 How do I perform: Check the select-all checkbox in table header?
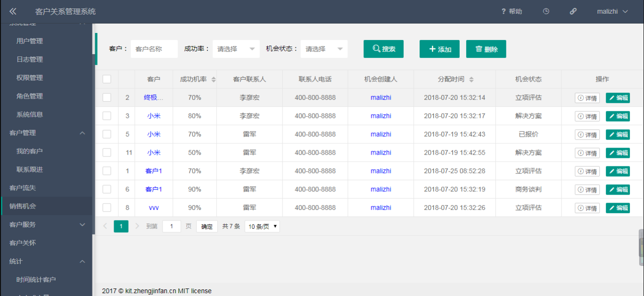(x=107, y=79)
